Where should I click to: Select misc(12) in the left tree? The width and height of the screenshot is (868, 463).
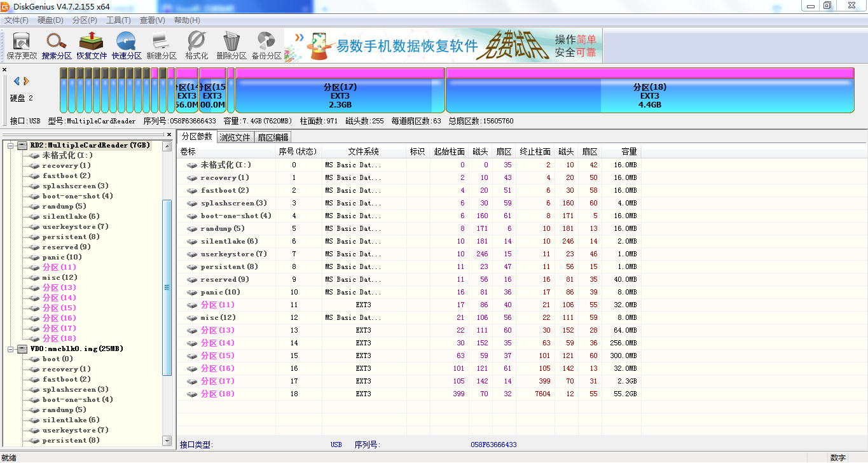pos(60,277)
